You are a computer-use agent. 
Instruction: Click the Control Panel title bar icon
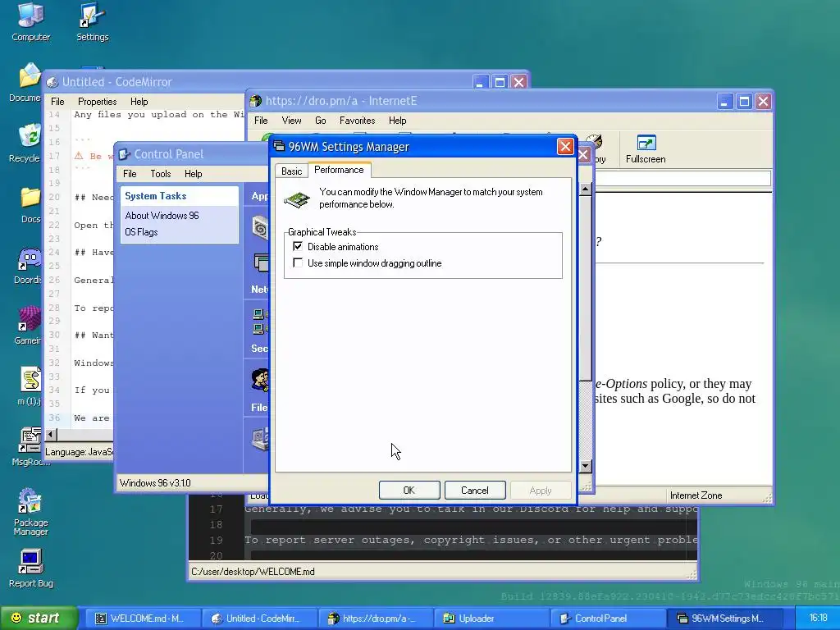pos(125,154)
